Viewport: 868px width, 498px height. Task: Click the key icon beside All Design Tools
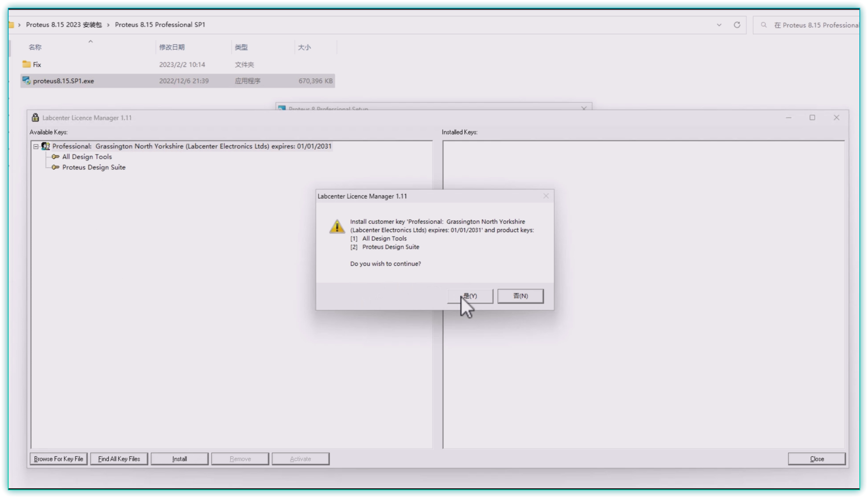click(x=55, y=157)
